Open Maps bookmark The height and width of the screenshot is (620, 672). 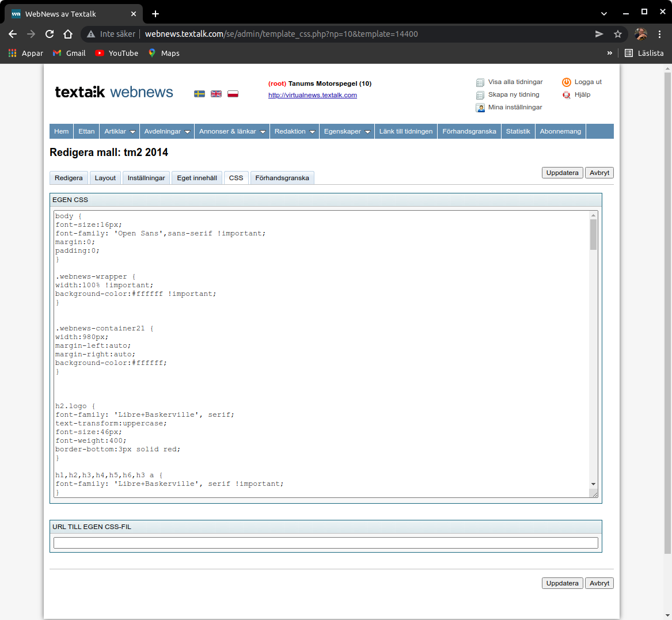164,53
